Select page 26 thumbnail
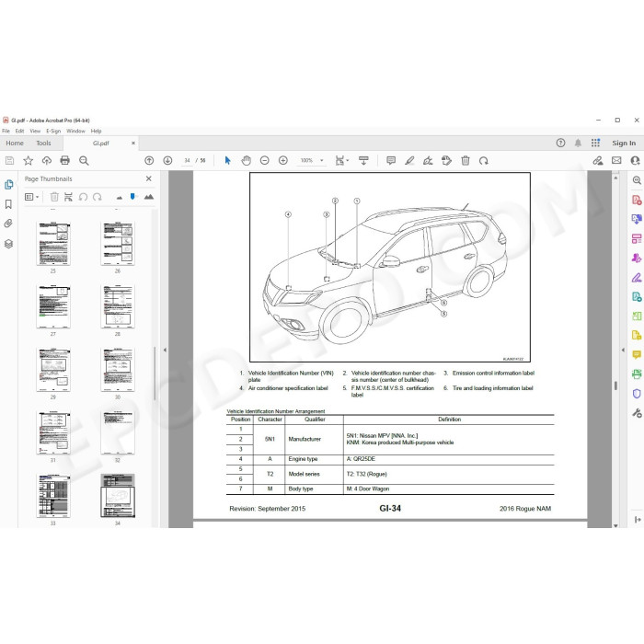 click(118, 244)
